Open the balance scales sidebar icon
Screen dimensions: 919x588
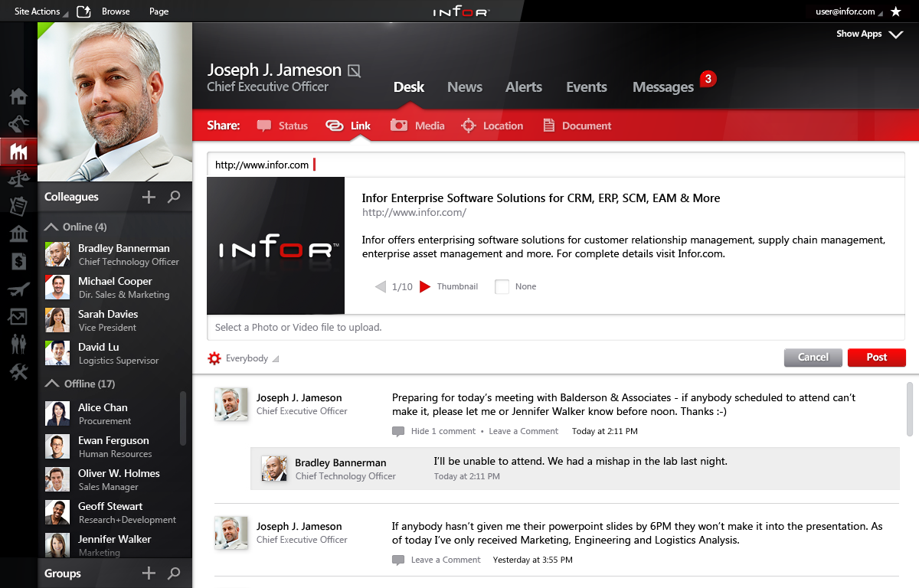(18, 178)
